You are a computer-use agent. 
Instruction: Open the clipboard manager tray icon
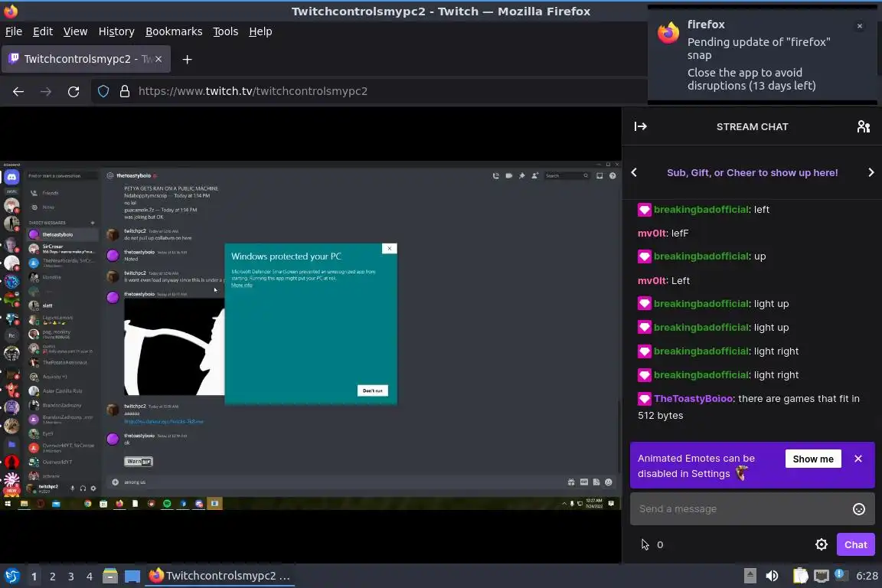800,576
